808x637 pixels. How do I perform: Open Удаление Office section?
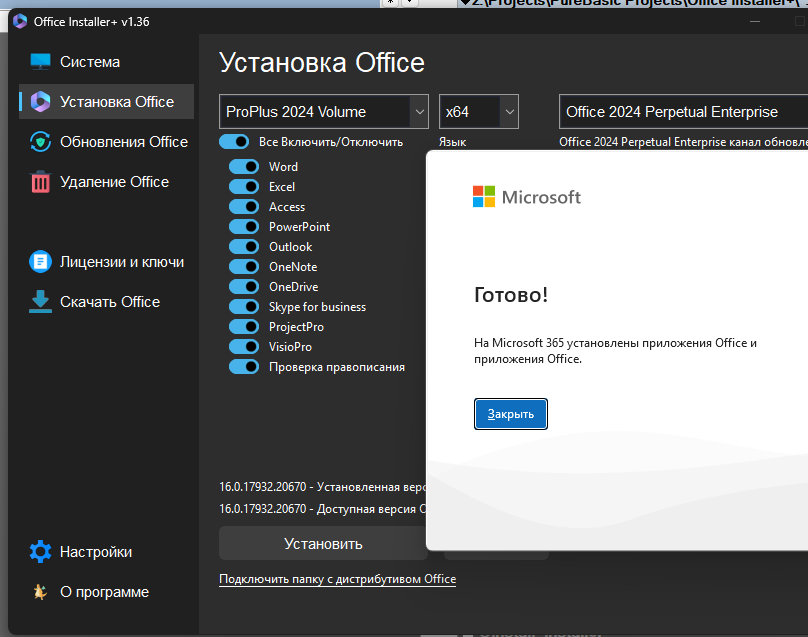tap(106, 182)
